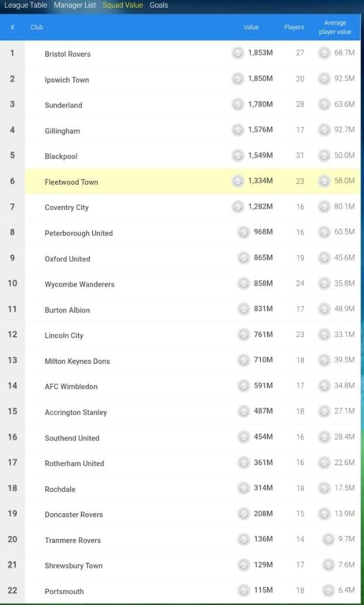Open the Coventry City club link
This screenshot has height=605, width=364.
click(x=66, y=207)
